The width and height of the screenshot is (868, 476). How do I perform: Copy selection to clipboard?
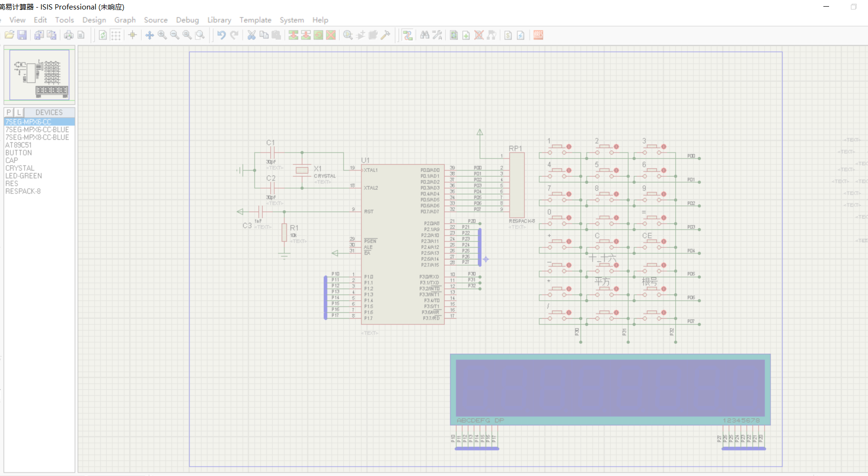pyautogui.click(x=264, y=35)
